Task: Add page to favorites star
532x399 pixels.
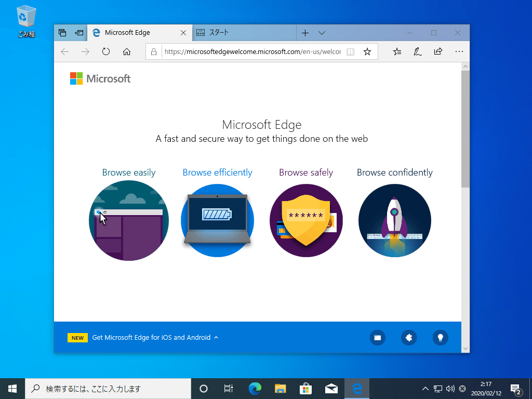Action: (x=367, y=51)
